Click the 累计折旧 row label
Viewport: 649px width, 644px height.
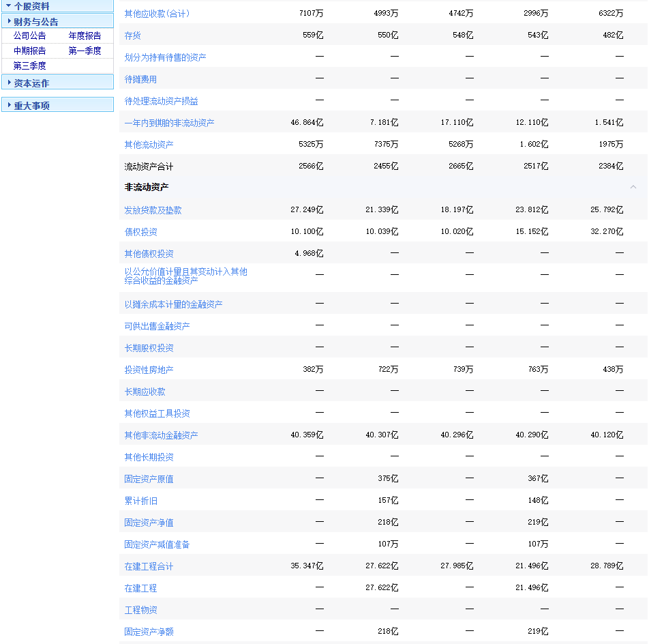pos(140,501)
